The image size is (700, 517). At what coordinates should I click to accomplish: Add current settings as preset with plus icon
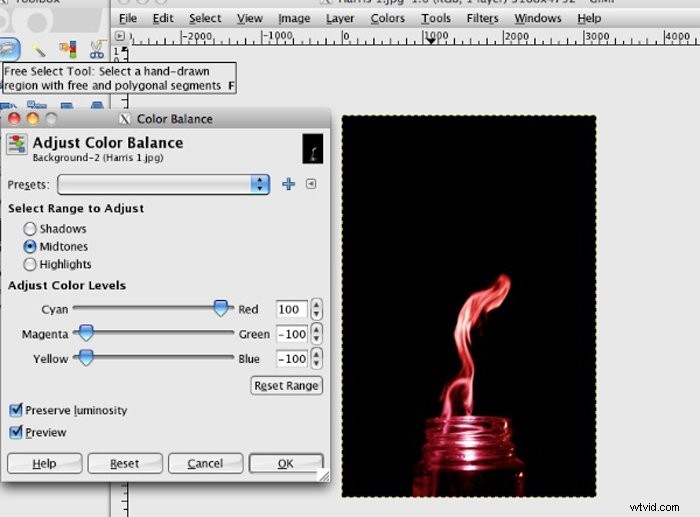tap(289, 184)
